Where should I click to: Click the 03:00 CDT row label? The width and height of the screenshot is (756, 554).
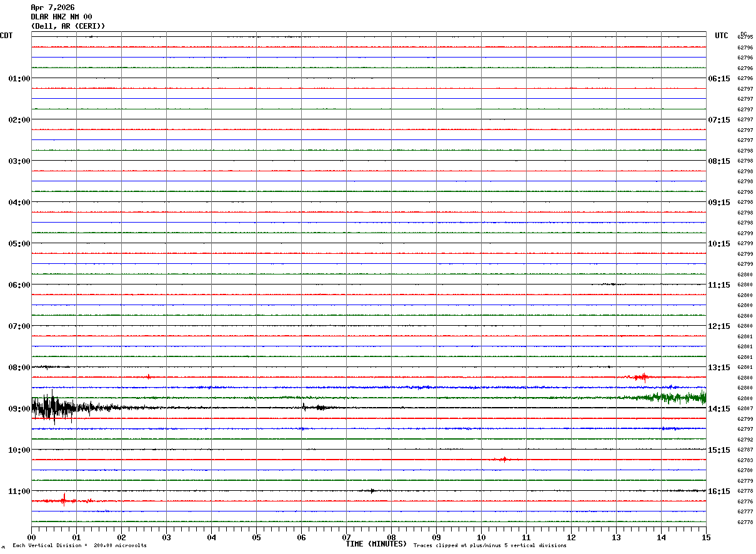(x=19, y=161)
